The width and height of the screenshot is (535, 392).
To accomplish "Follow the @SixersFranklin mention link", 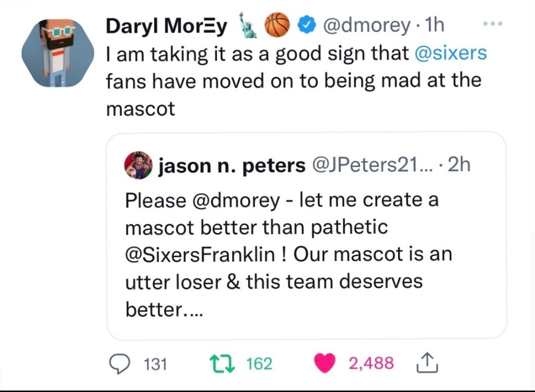I will coord(200,255).
